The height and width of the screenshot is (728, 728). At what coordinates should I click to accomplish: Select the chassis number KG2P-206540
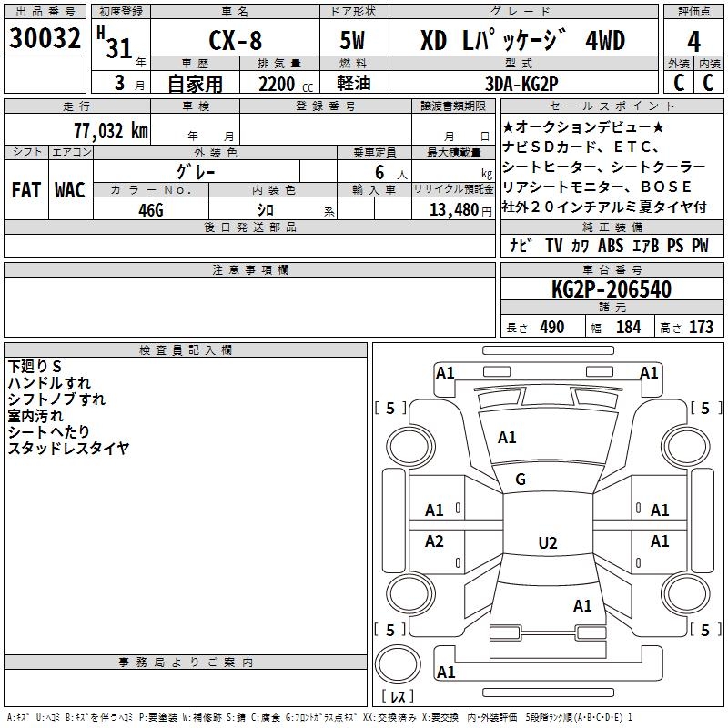(612, 289)
